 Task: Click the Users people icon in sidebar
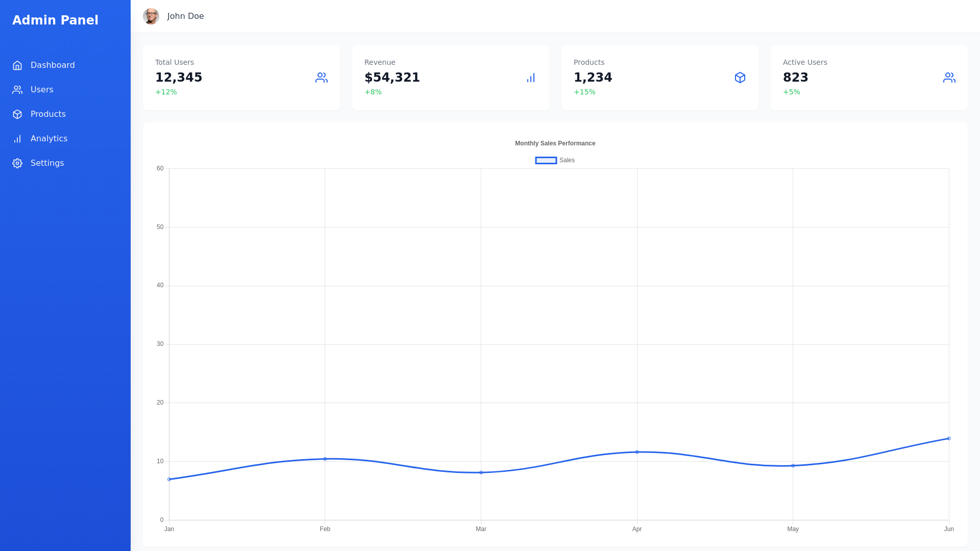click(17, 90)
